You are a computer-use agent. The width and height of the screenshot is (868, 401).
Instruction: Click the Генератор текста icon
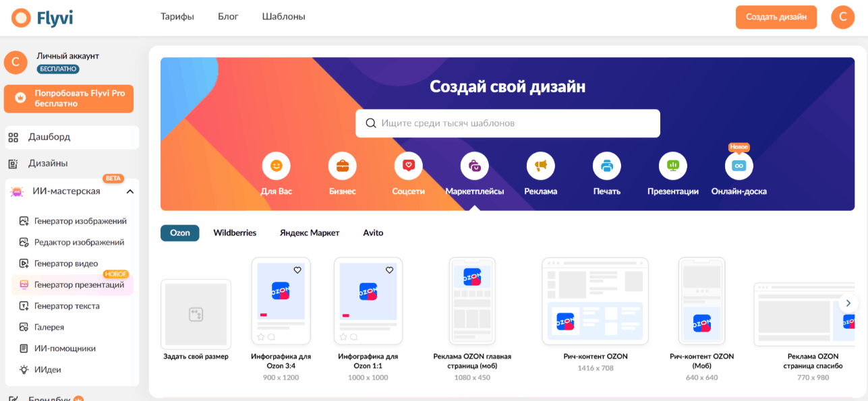point(24,306)
